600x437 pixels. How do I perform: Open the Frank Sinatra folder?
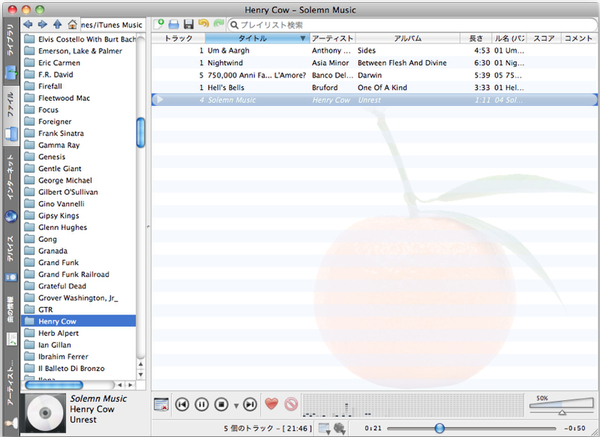pyautogui.click(x=79, y=133)
